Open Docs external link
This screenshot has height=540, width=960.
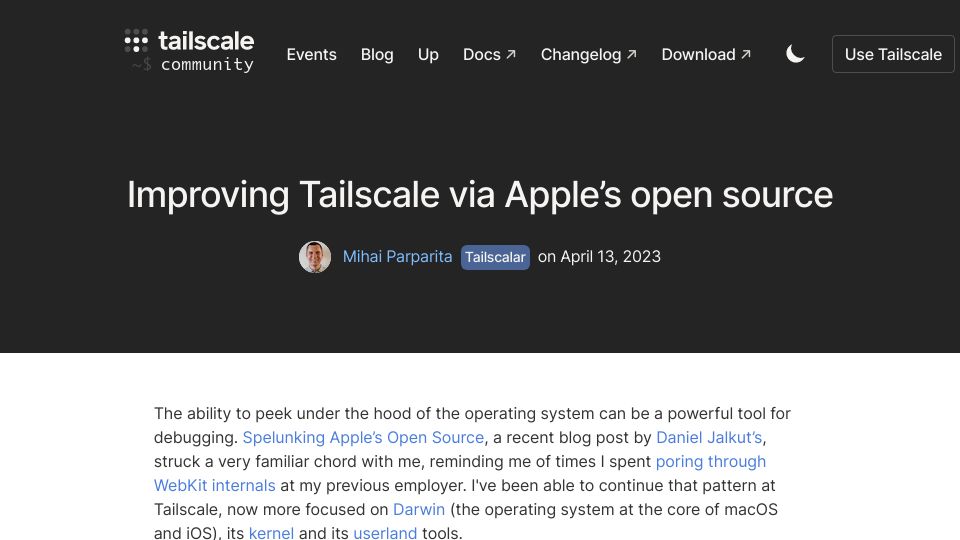pyautogui.click(x=489, y=54)
